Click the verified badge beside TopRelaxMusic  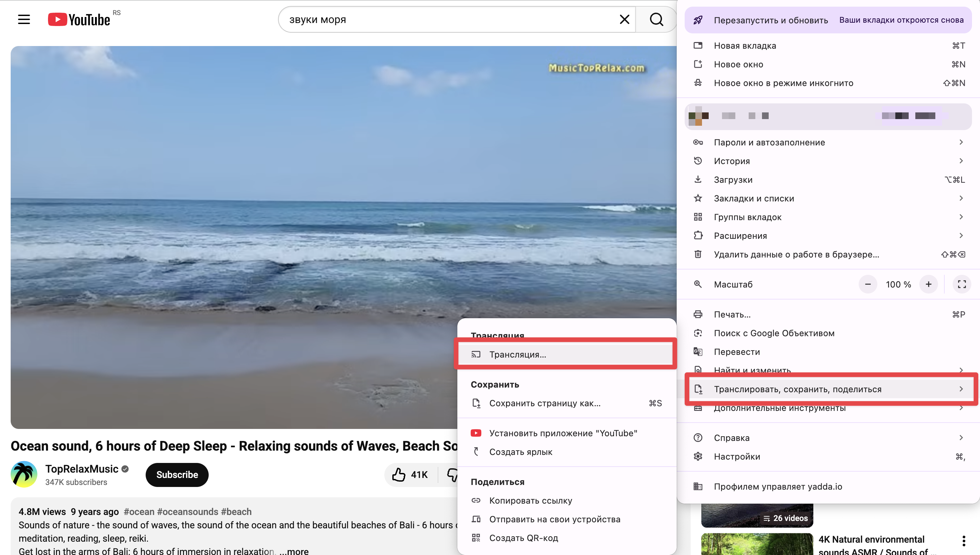click(x=125, y=469)
